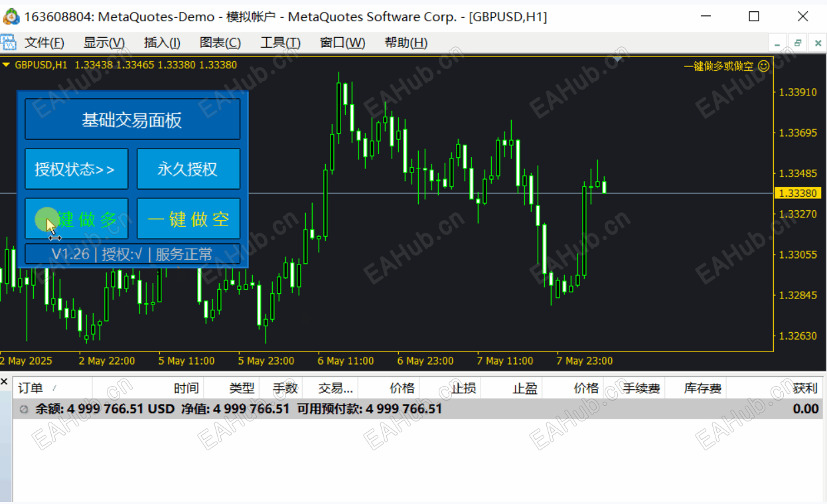Open the 插入(I) menu
Image resolution: width=827 pixels, height=504 pixels.
coord(162,43)
